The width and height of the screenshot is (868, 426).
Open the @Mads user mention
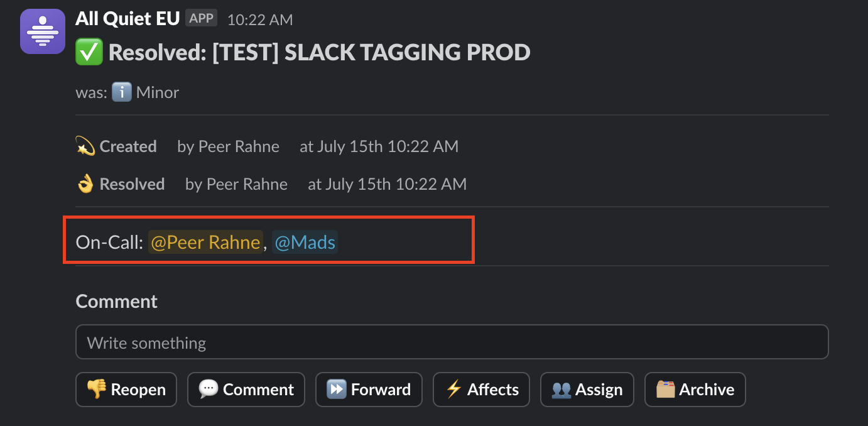tap(305, 243)
